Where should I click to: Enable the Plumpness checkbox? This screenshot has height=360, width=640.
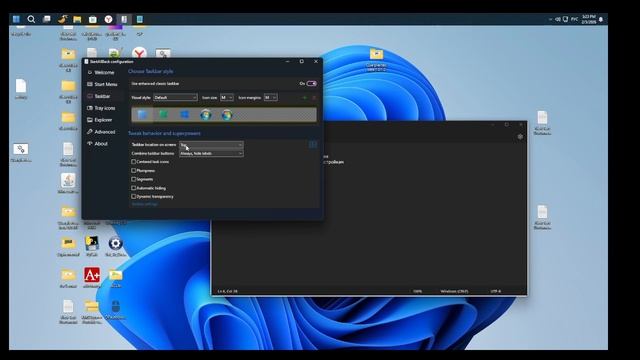[x=133, y=171]
